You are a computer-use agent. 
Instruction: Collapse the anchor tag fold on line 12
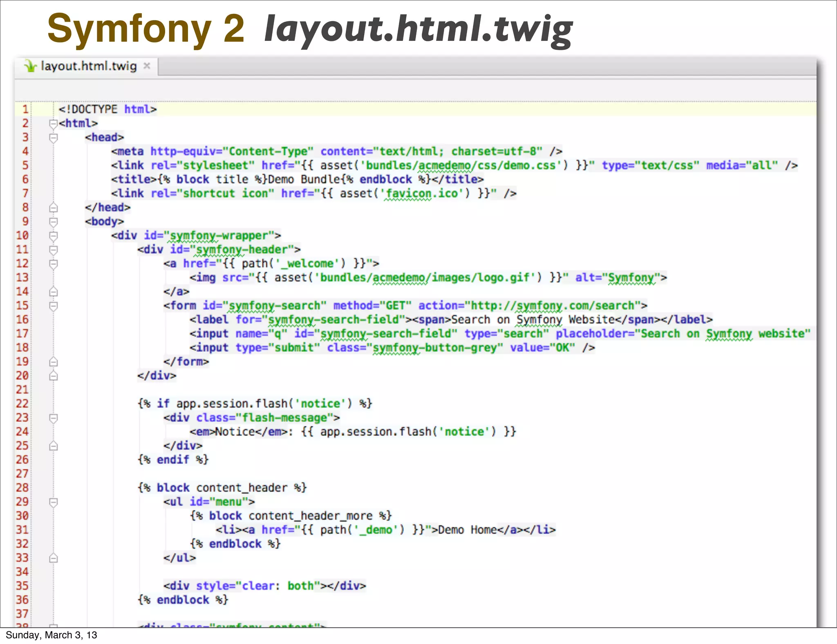click(x=53, y=264)
